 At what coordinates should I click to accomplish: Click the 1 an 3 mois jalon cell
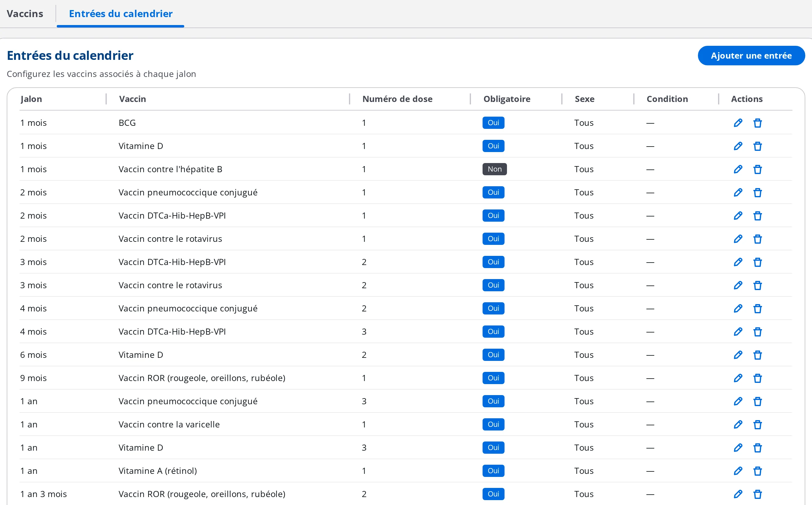(x=43, y=494)
